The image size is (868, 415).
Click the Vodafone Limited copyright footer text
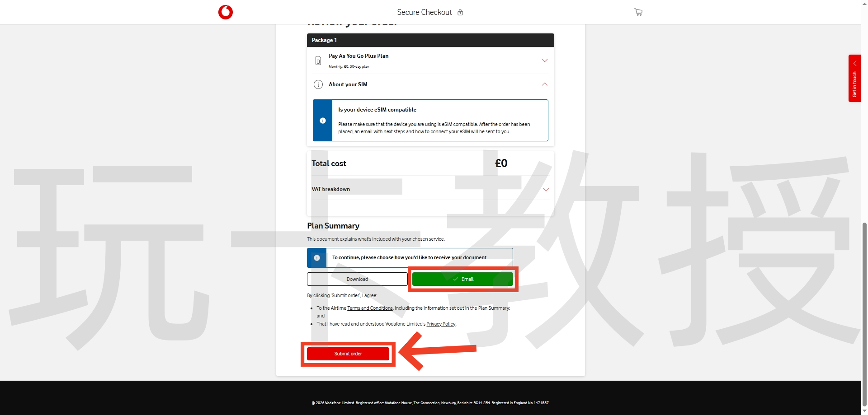[x=430, y=403]
